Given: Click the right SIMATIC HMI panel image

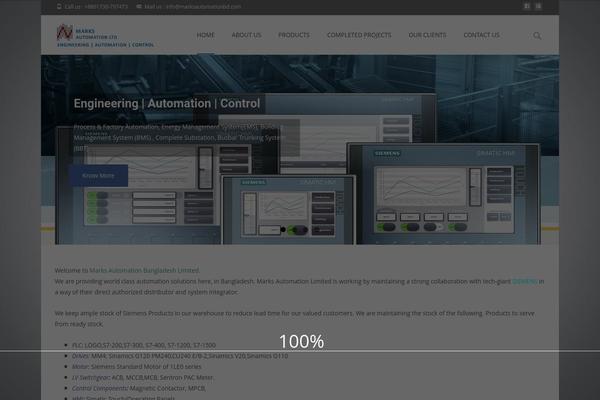Looking at the screenshot, I should coord(444,194).
